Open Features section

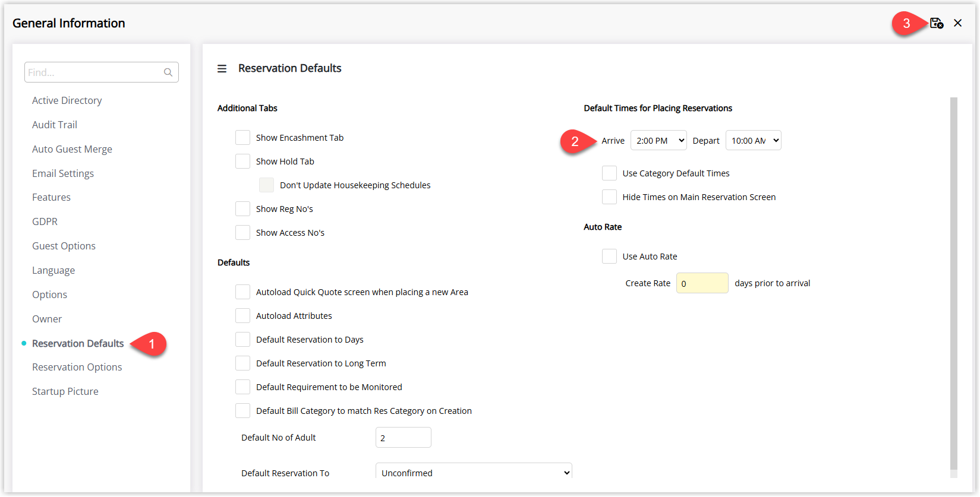point(51,197)
